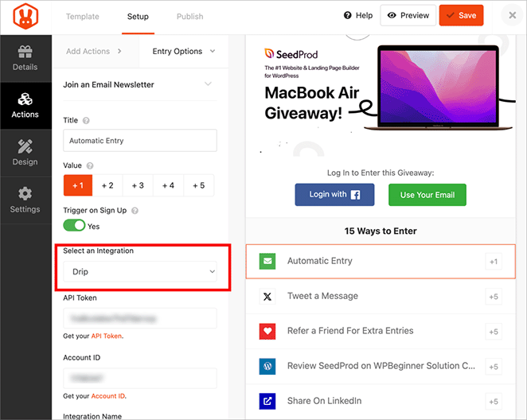This screenshot has height=420, width=527.
Task: Click the +5 badge on Tweet a Message
Action: (x=494, y=297)
